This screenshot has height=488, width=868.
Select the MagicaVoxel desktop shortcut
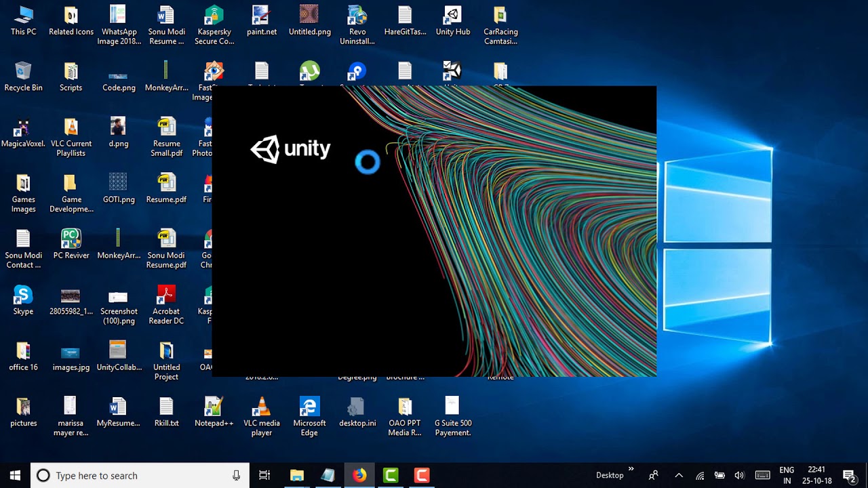23,133
